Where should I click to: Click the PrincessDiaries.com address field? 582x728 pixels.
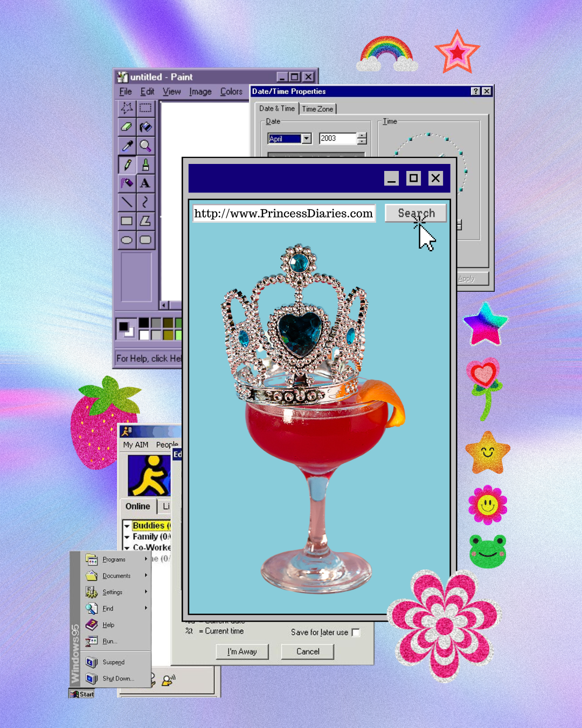coord(284,214)
